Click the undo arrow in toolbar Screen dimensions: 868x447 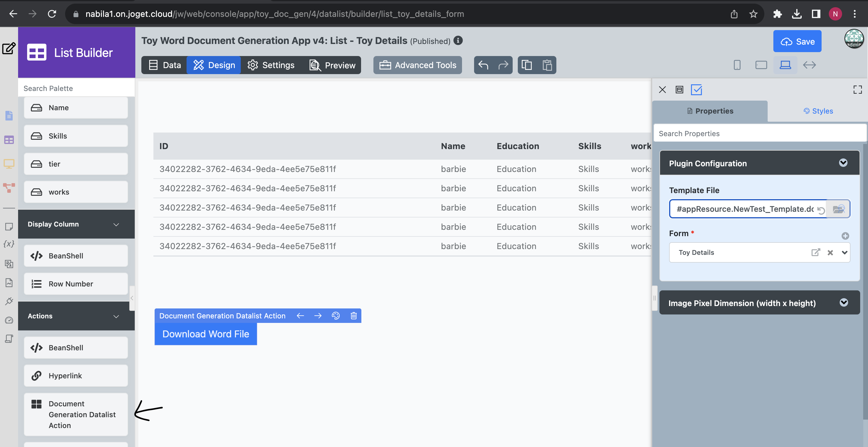point(483,65)
